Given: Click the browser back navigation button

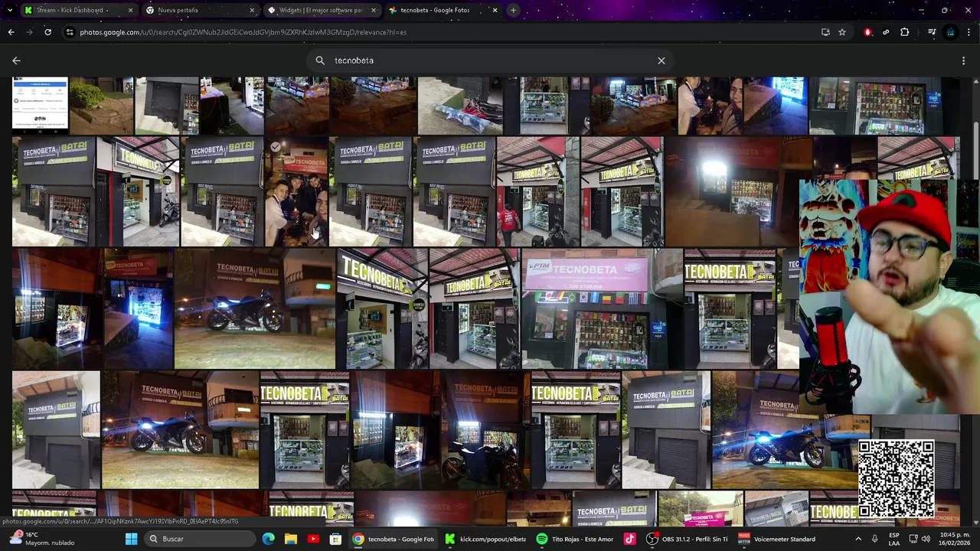Looking at the screenshot, I should [11, 32].
